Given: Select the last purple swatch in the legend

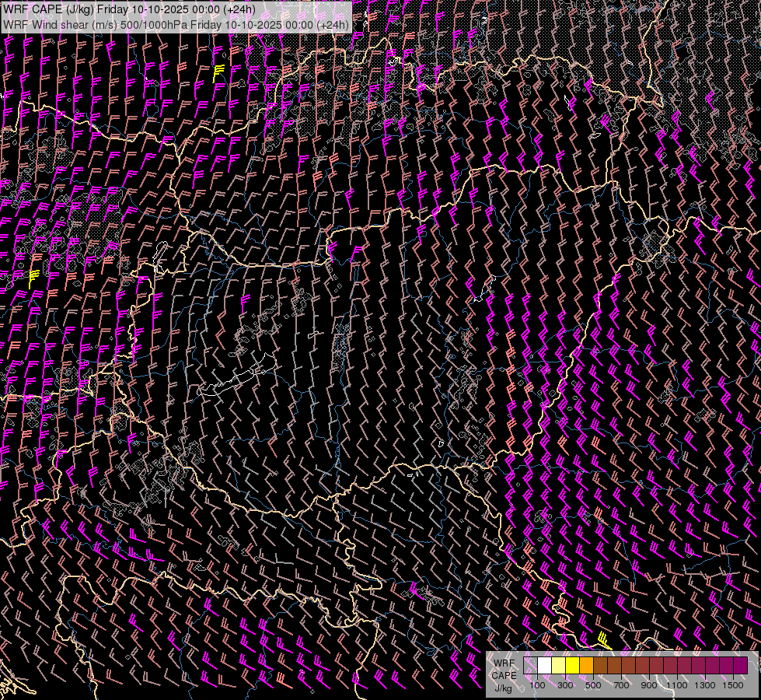Looking at the screenshot, I should 740,666.
